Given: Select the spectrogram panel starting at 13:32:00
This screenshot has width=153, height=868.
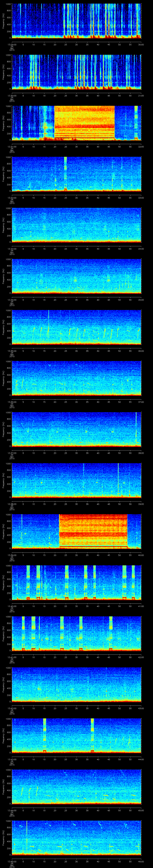Looking at the screenshot, I should (x=77, y=174).
